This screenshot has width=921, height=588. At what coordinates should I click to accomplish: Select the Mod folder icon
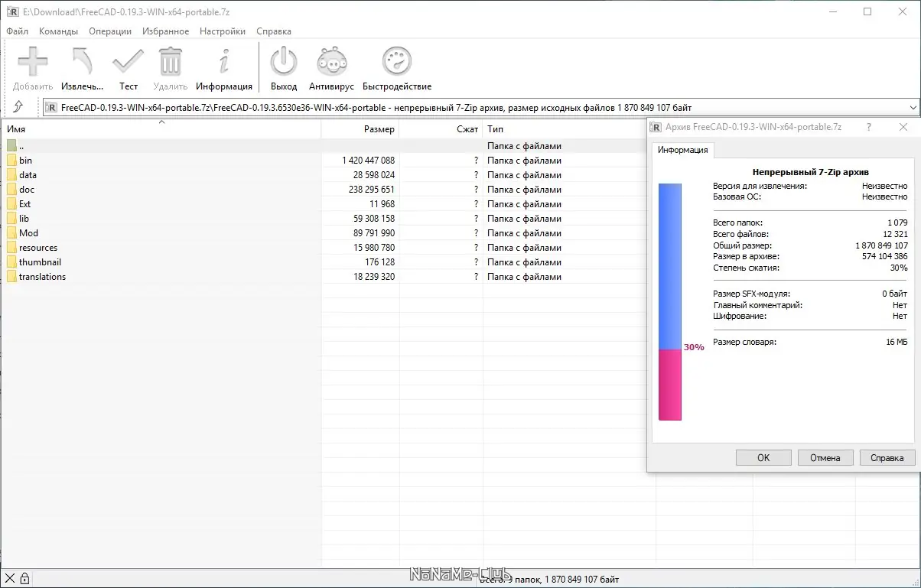(11, 233)
